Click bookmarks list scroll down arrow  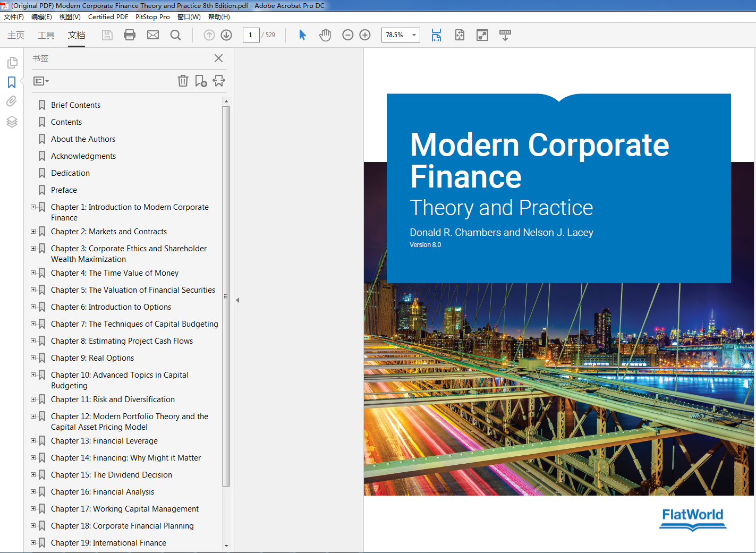pos(226,546)
